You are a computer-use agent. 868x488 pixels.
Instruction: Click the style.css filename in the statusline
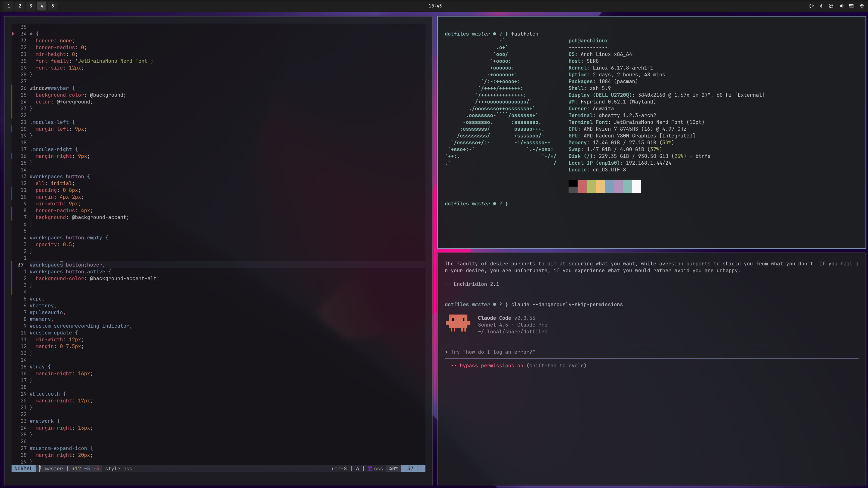tap(118, 469)
